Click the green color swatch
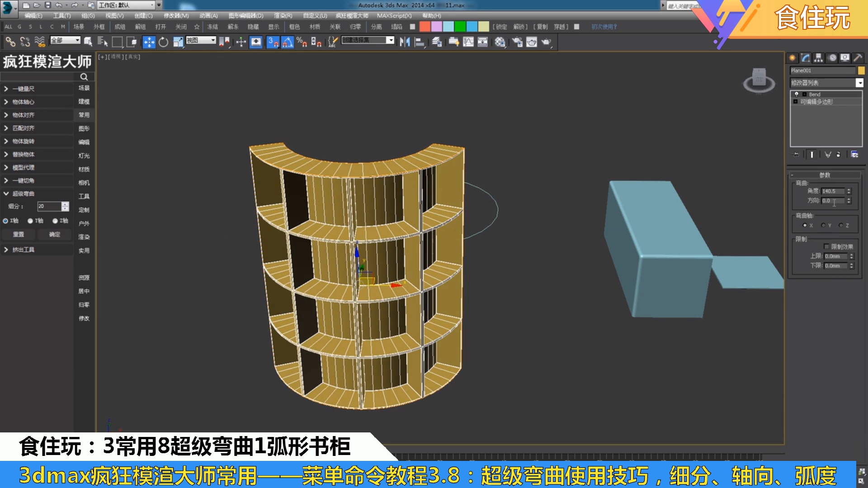 [460, 27]
